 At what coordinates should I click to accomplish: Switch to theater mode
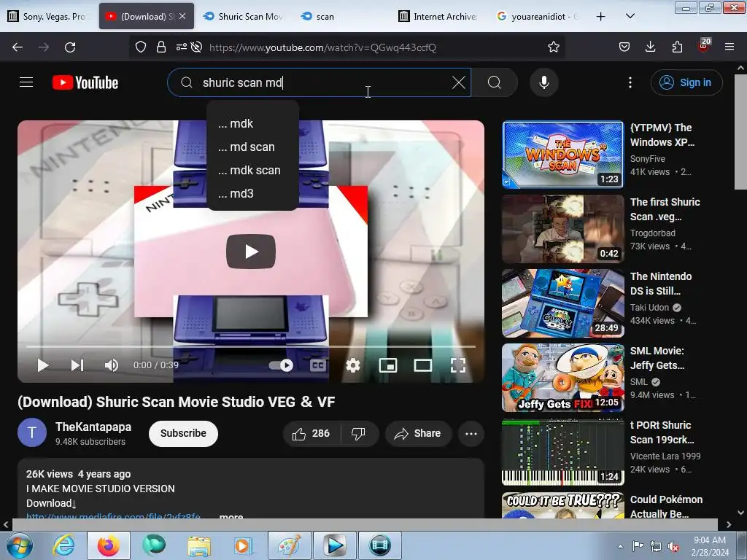coord(422,365)
